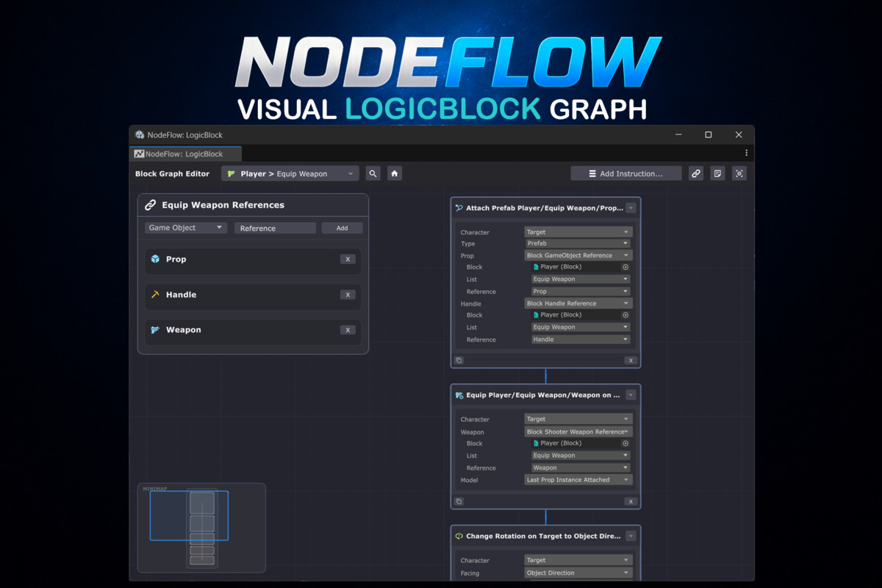
Task: Maximize the NodeFlow window
Action: (709, 135)
